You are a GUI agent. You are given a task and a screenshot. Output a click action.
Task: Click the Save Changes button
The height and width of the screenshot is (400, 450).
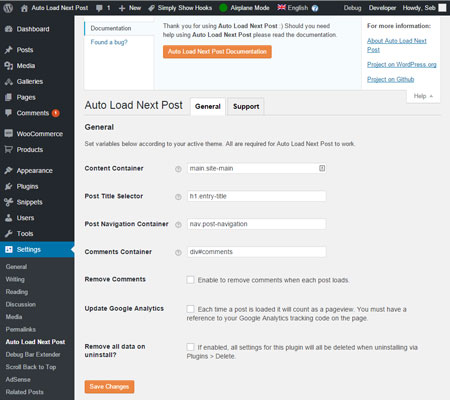(109, 387)
